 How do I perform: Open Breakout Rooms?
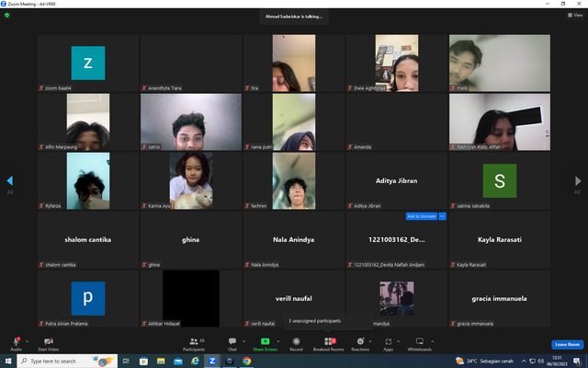click(329, 344)
